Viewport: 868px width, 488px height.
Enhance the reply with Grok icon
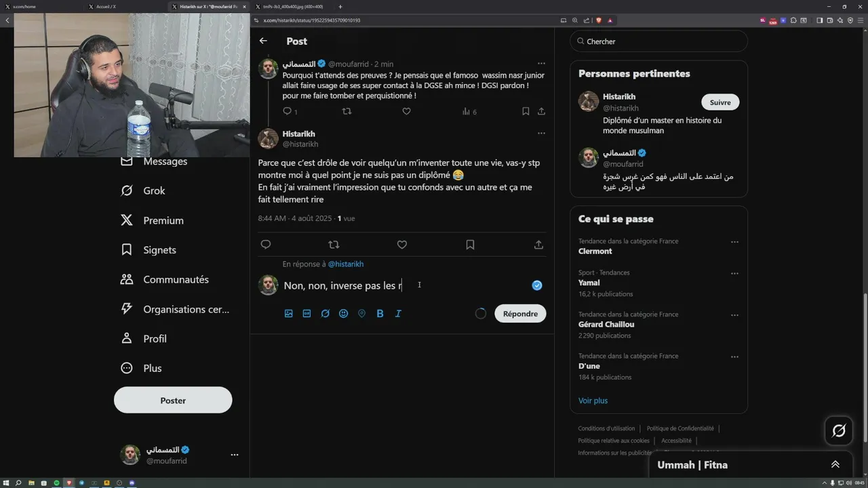coord(325,314)
